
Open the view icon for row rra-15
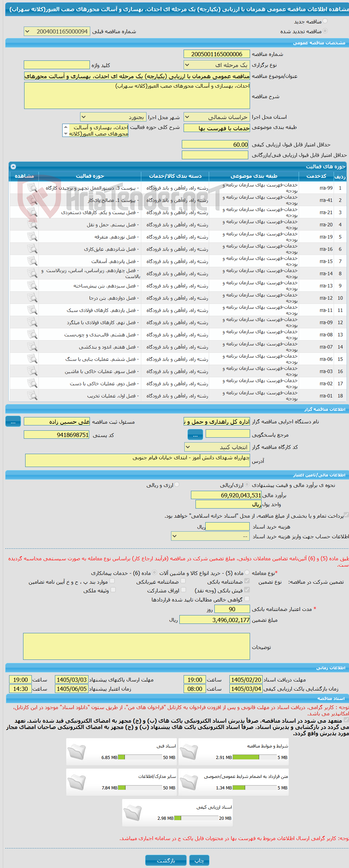click(x=32, y=261)
